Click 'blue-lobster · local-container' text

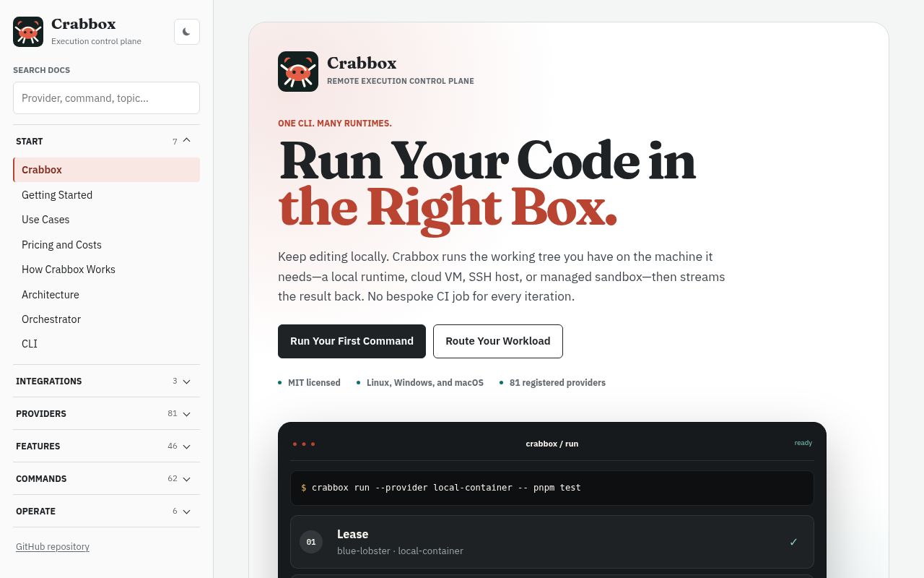[400, 551]
